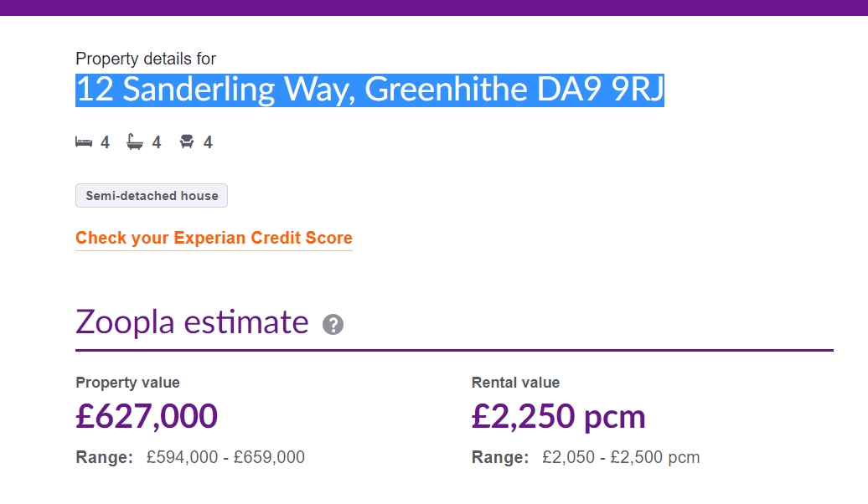Image resolution: width=868 pixels, height=504 pixels.
Task: Open the Zoopla estimate help question mark
Action: [333, 325]
